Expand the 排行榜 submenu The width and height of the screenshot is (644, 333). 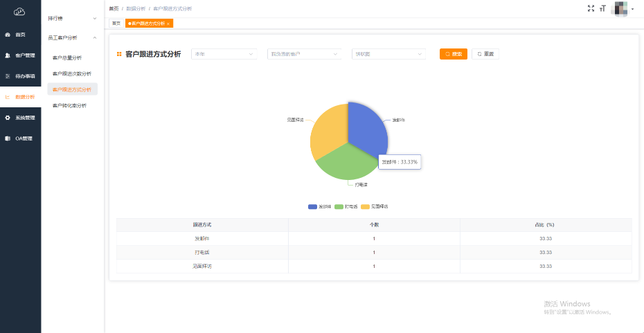73,18
